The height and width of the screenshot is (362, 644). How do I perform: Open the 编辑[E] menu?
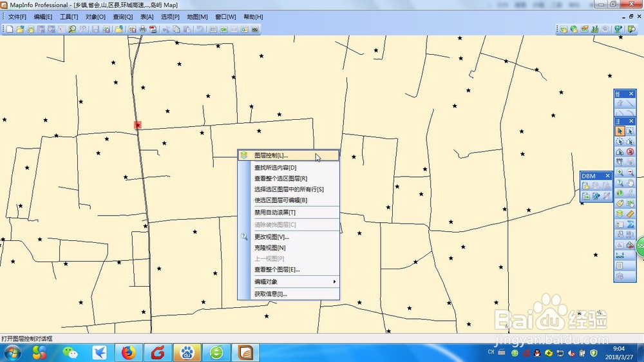43,17
